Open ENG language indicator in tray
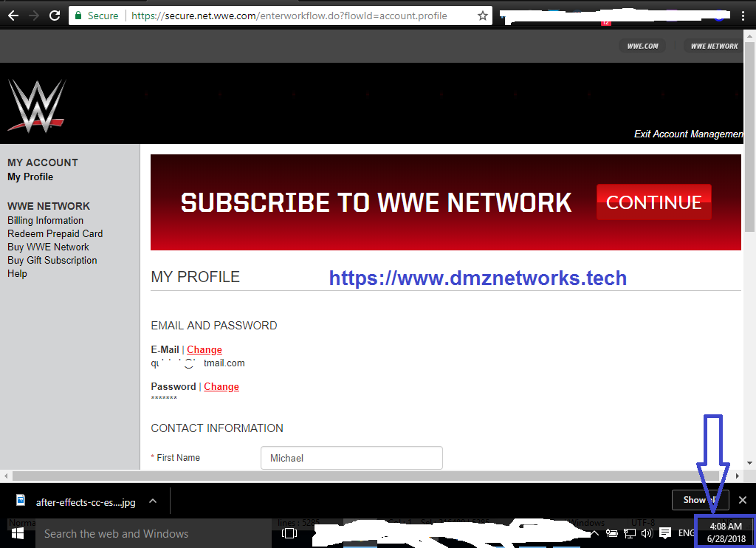The height and width of the screenshot is (548, 756). click(686, 533)
